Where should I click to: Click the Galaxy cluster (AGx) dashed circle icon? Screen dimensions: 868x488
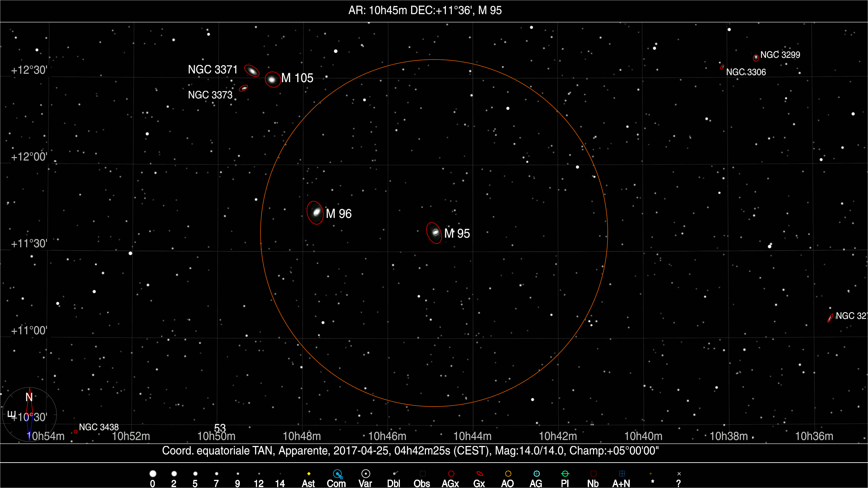pyautogui.click(x=451, y=474)
